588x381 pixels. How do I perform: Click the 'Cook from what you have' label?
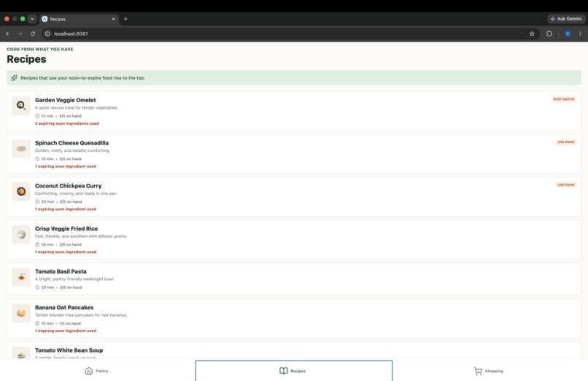pos(40,49)
